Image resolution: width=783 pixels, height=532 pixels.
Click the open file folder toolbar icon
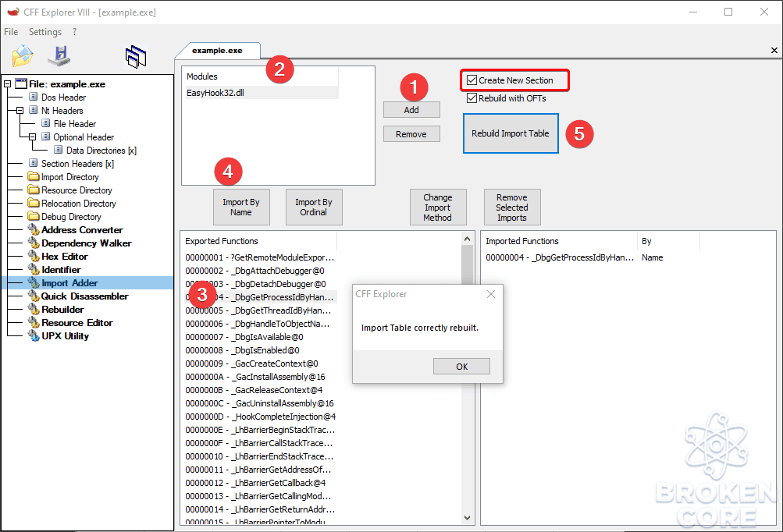(23, 56)
